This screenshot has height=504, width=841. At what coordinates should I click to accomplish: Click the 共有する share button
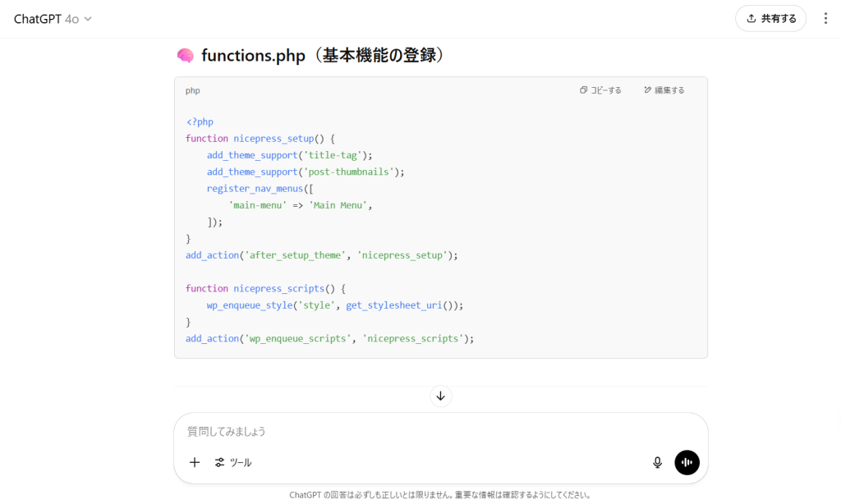[x=770, y=19]
